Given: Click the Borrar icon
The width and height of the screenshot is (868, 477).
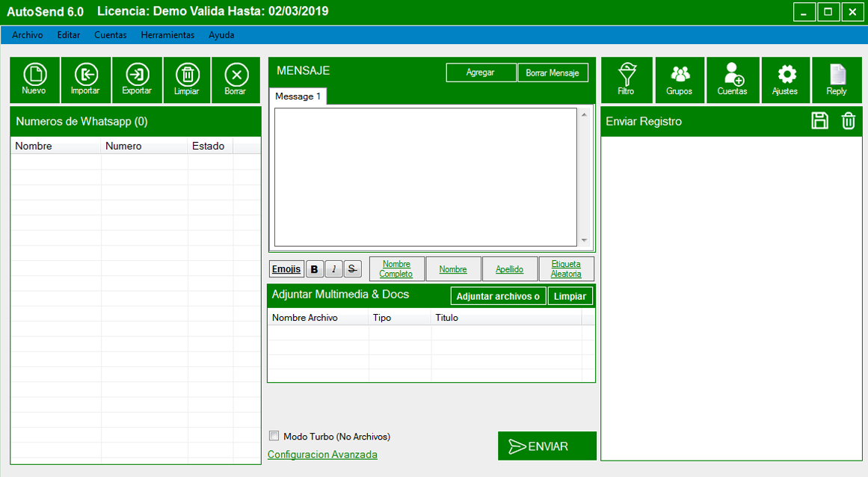Looking at the screenshot, I should point(236,80).
